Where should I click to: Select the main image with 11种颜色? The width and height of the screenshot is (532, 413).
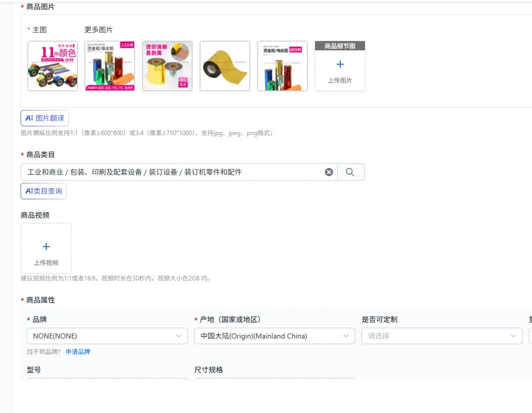point(52,66)
